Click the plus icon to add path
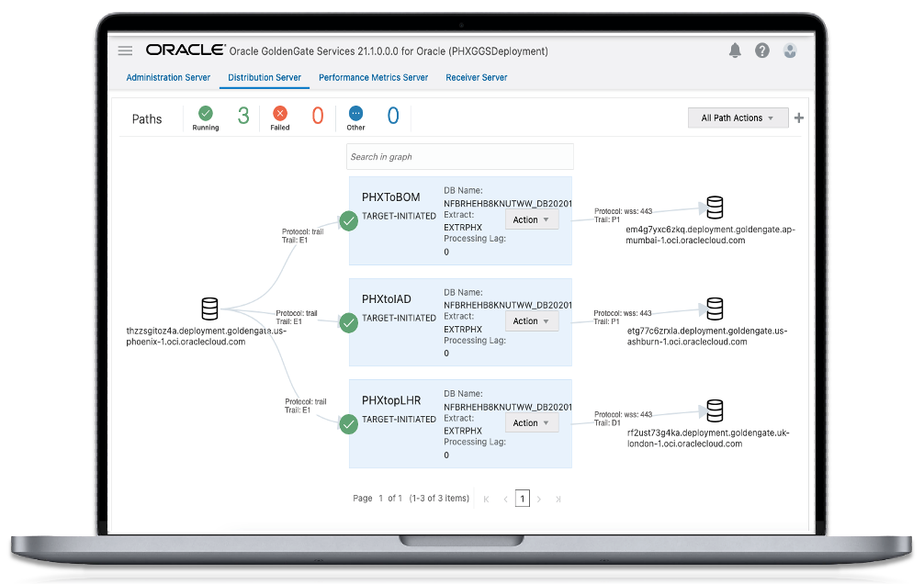 798,118
